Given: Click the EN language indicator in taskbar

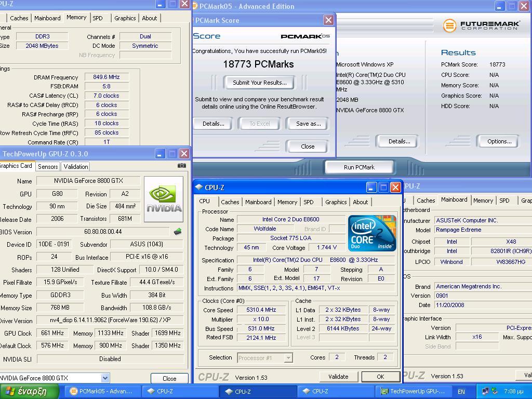Looking at the screenshot, I should (461, 392).
